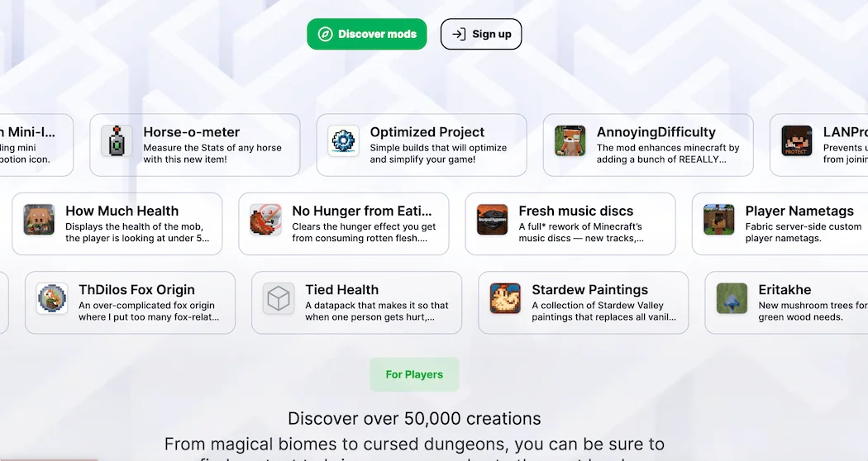Click the How Much Health mod icon

[x=39, y=219]
